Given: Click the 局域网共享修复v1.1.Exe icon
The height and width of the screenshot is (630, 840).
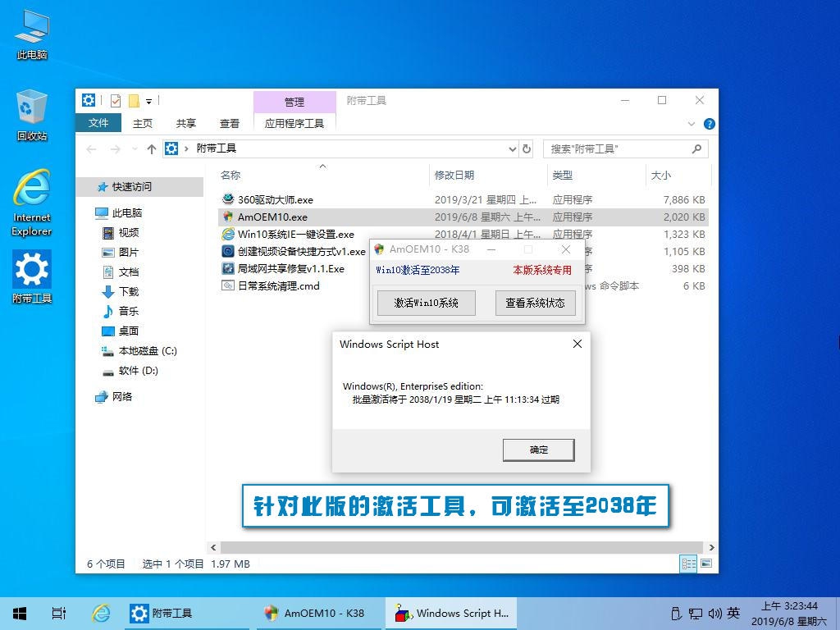Looking at the screenshot, I should pos(228,268).
